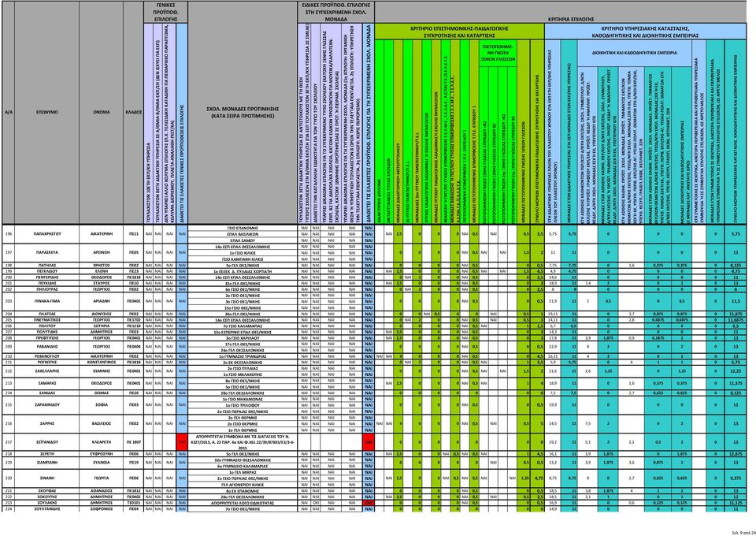Select surname cell ΠΕΓΚΛΙΔΟΥ
This screenshot has width=756, height=536.
coord(46,272)
